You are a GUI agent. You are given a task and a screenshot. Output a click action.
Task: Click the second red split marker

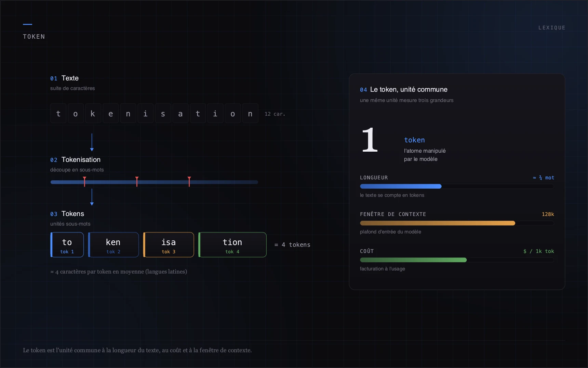(137, 182)
